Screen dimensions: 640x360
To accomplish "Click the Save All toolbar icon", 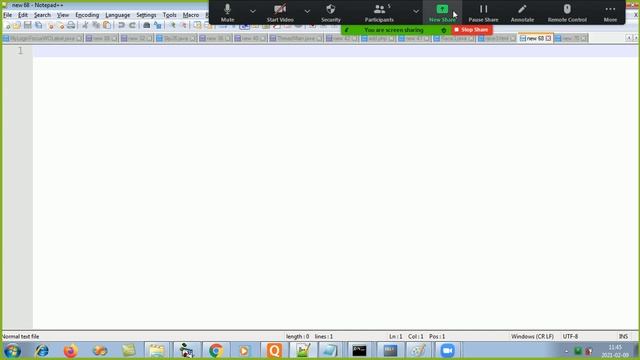I will 38,26.
